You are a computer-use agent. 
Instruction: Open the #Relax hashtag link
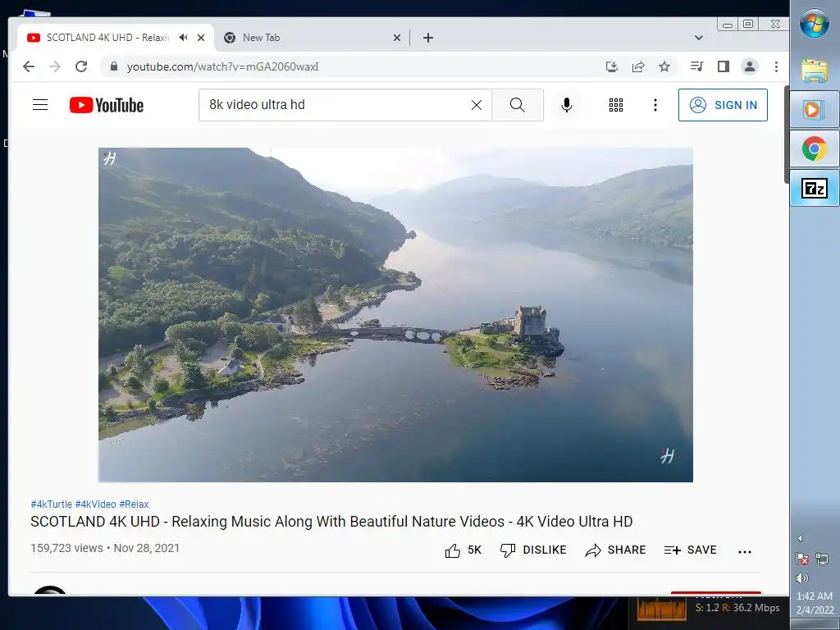(134, 504)
